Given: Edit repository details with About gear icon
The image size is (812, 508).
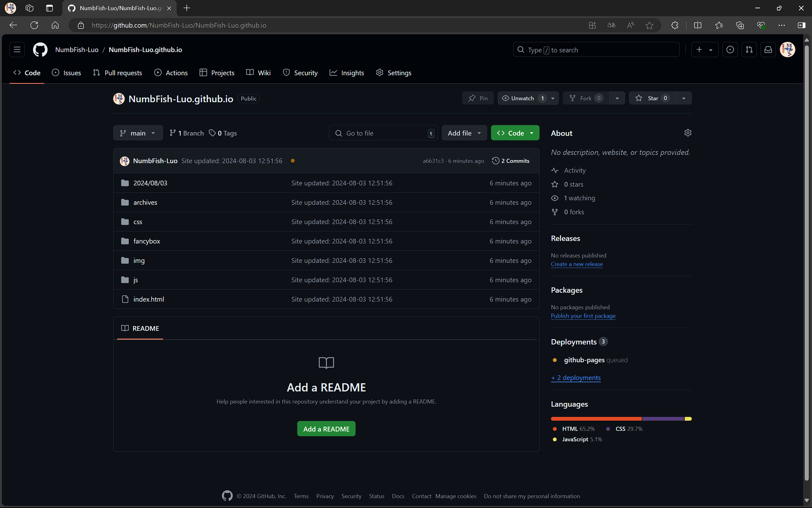Looking at the screenshot, I should [x=688, y=133].
